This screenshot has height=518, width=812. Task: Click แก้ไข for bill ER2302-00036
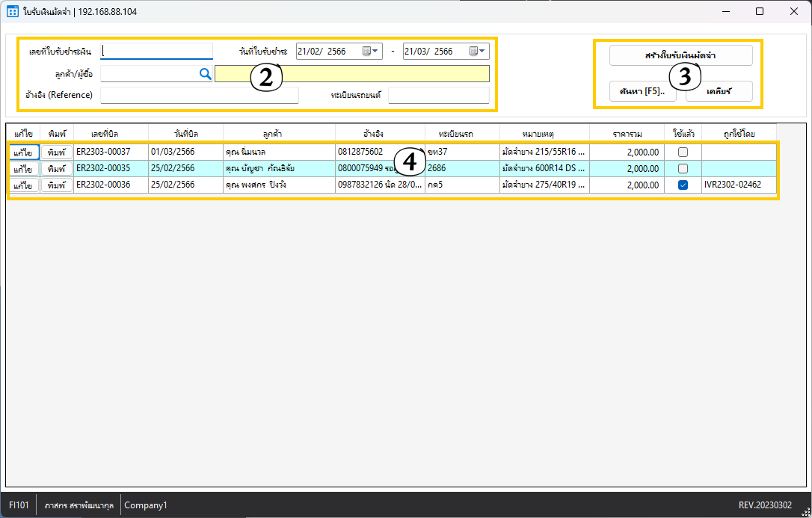pyautogui.click(x=22, y=185)
